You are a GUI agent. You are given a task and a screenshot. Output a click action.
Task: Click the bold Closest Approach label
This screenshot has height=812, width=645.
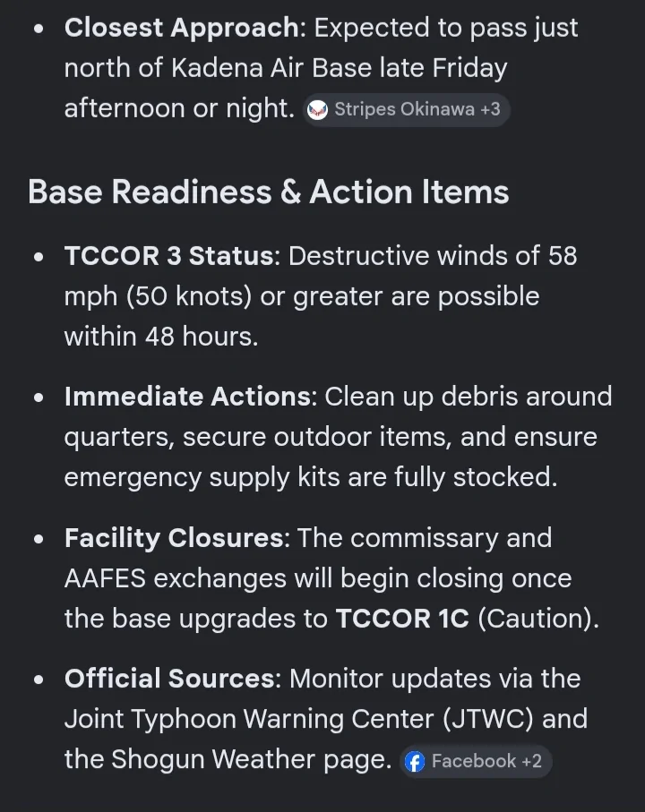(182, 28)
